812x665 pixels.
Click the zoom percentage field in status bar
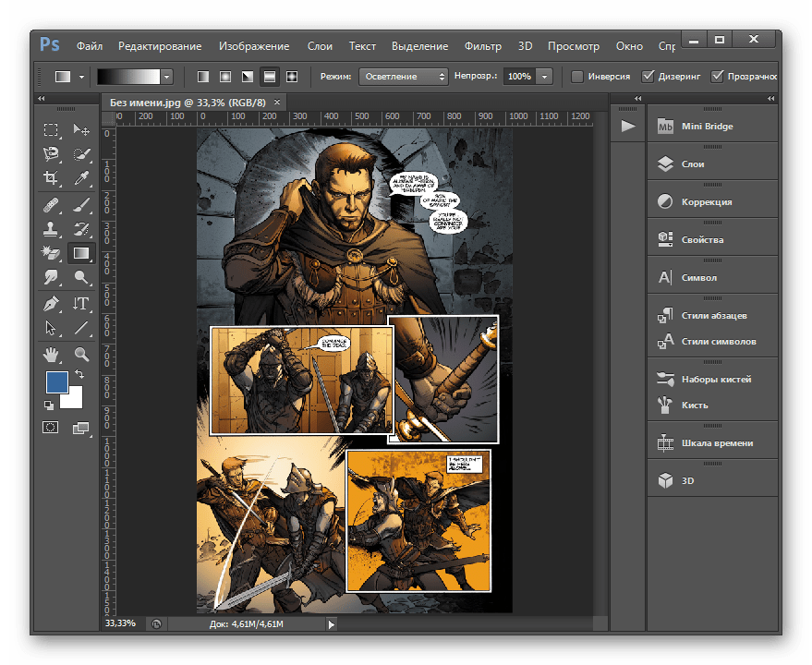pos(120,623)
